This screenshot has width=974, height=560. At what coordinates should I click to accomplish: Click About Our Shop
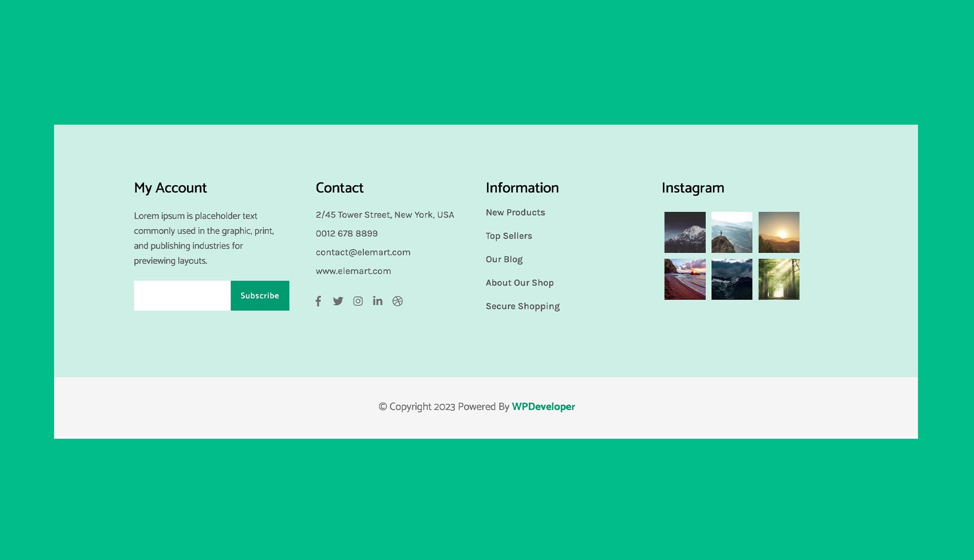(519, 282)
